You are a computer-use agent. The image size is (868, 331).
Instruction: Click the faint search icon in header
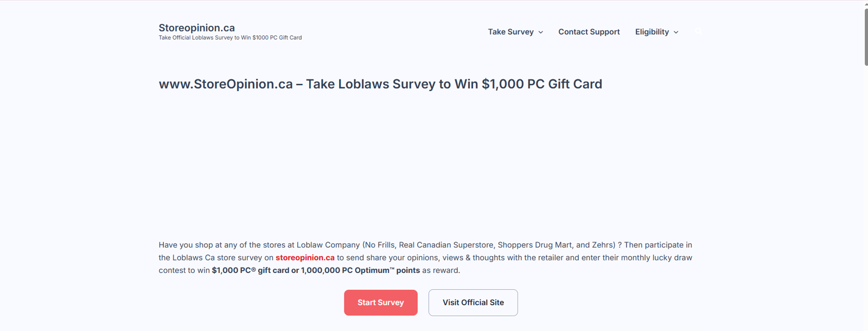[x=698, y=32]
